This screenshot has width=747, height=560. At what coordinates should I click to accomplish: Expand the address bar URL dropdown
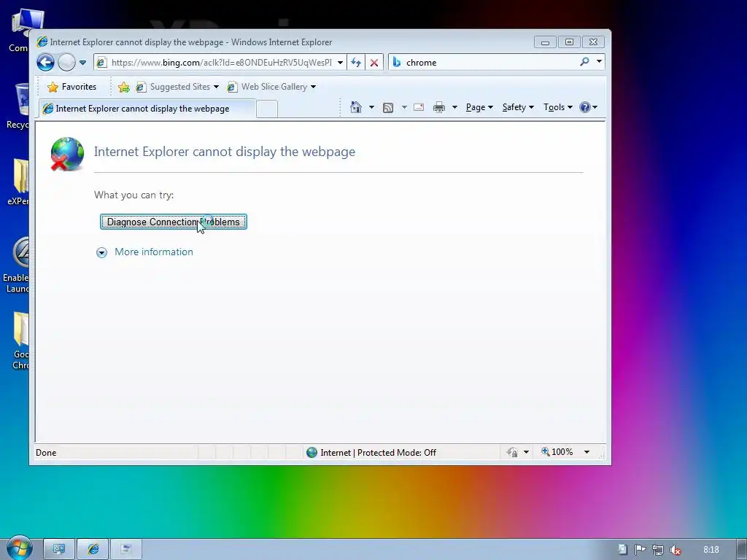pyautogui.click(x=340, y=63)
